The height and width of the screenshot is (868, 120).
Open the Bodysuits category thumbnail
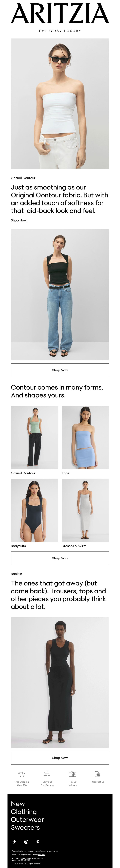(x=34, y=510)
